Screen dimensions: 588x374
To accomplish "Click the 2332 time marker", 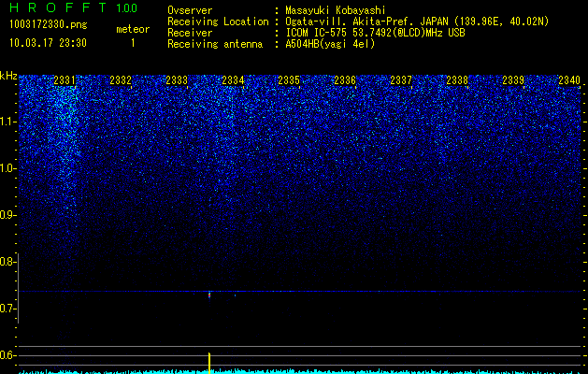I will click(121, 80).
